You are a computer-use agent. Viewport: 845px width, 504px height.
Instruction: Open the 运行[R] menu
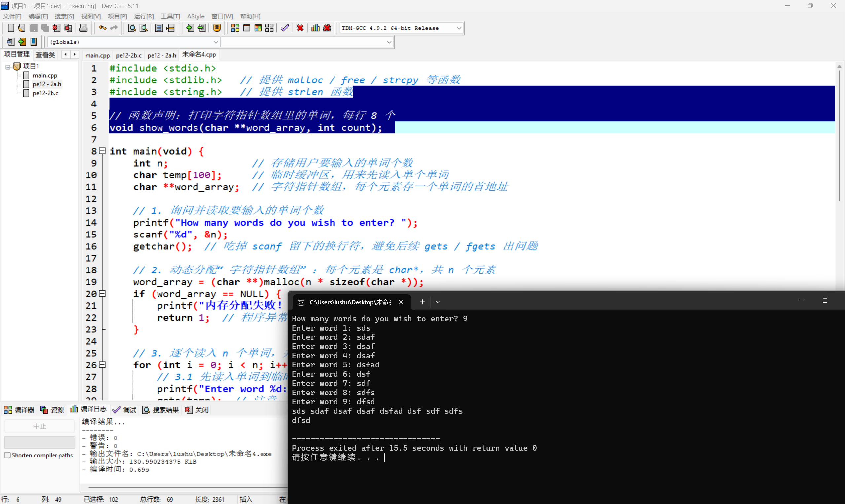coord(143,16)
